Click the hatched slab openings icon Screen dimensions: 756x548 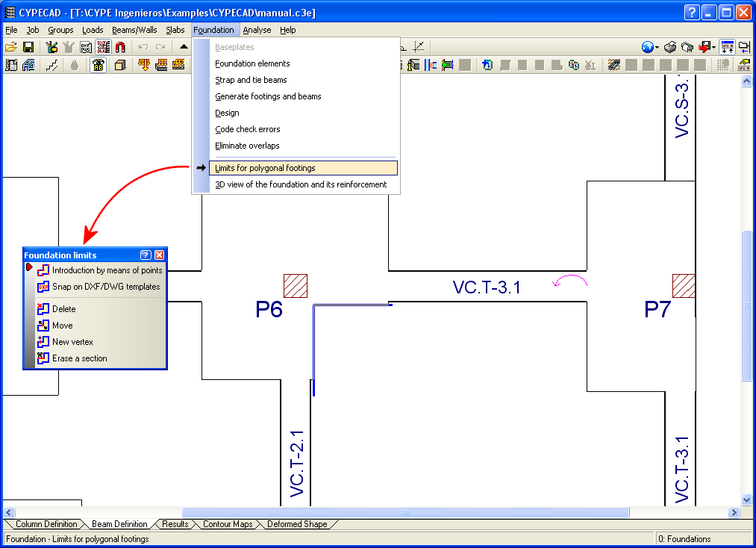613,65
